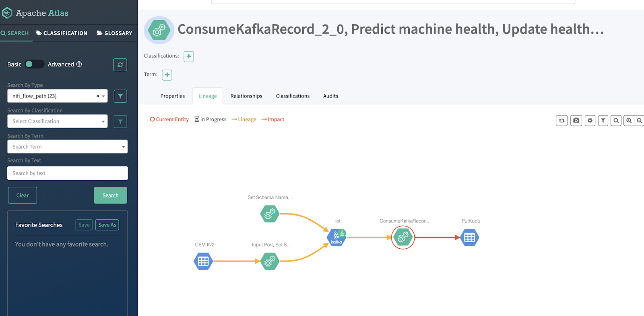Screen dimensions: 644x316
Task: Open the Select Classification dropdown
Action: (x=58, y=121)
